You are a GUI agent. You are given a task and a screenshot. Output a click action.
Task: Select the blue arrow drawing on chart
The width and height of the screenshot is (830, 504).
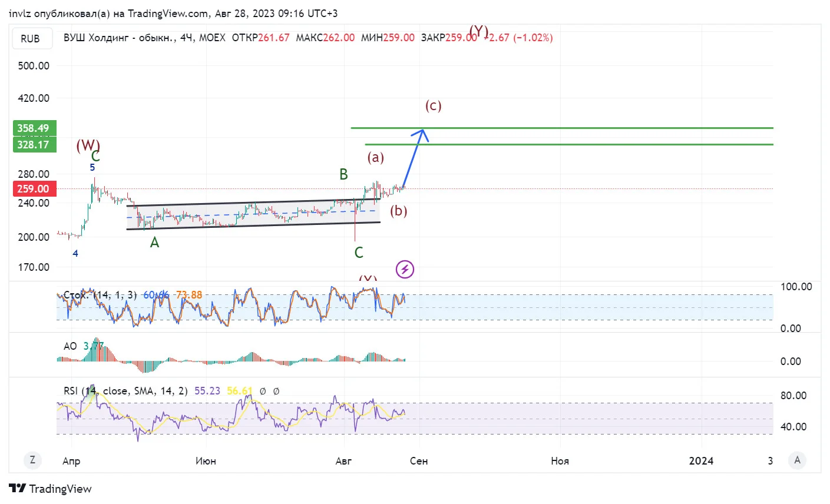(415, 158)
